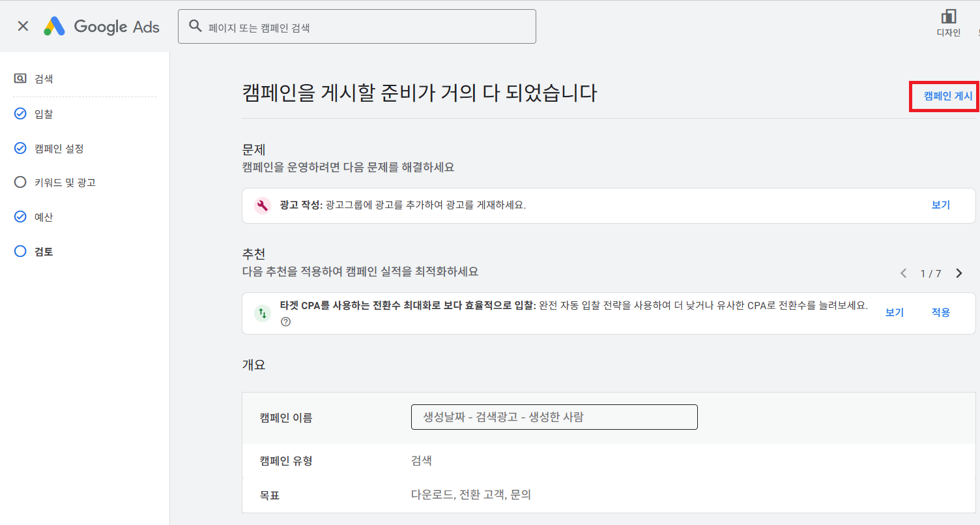Click 보기 on the 타겟 CPA recommendation
Viewport: 980px width, 525px height.
pos(895,312)
